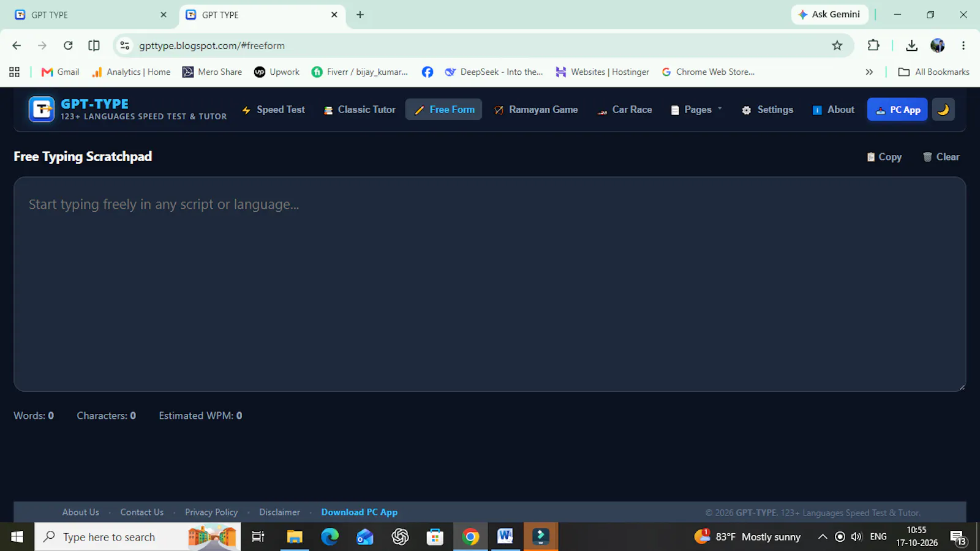Open the Privacy Policy footer link
The image size is (980, 551).
point(211,512)
